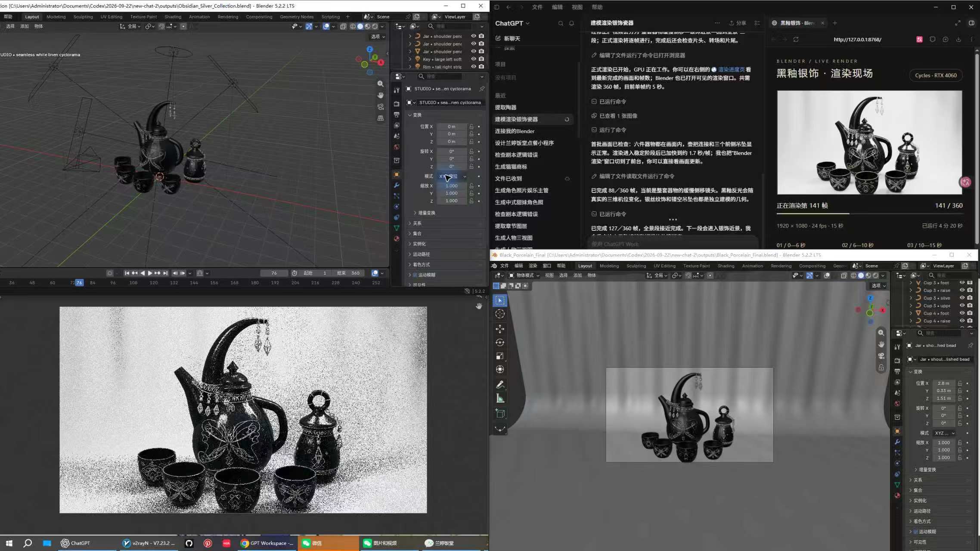The height and width of the screenshot is (551, 980).
Task: Click the current frame field showing 76
Action: [274, 273]
